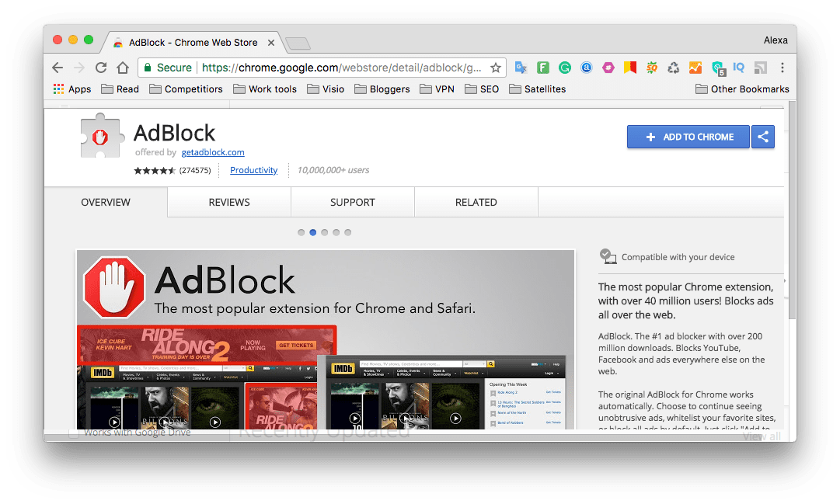Click the '10,000,000+ users' text
Screen dimensions: 840x504
point(333,170)
